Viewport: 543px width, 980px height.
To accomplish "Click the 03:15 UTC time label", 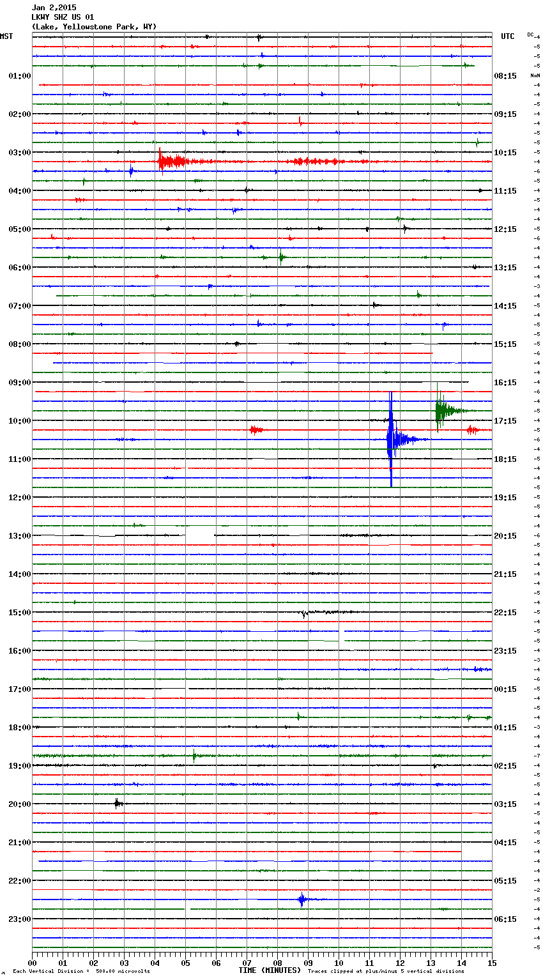I will [505, 804].
